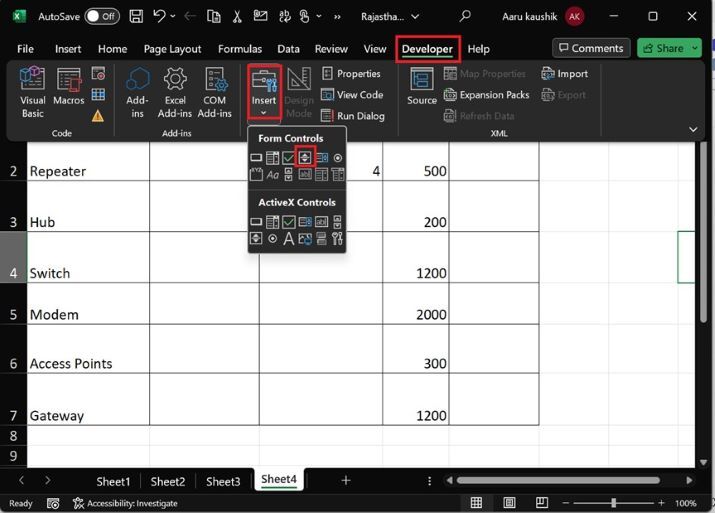Switch to Sheet2 worksheet tab

point(168,481)
